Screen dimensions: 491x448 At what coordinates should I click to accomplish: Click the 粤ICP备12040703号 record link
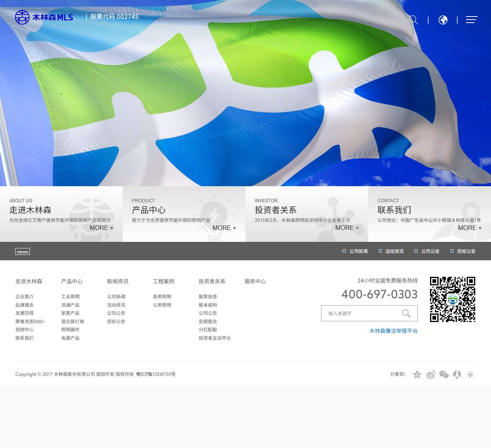[x=156, y=374]
